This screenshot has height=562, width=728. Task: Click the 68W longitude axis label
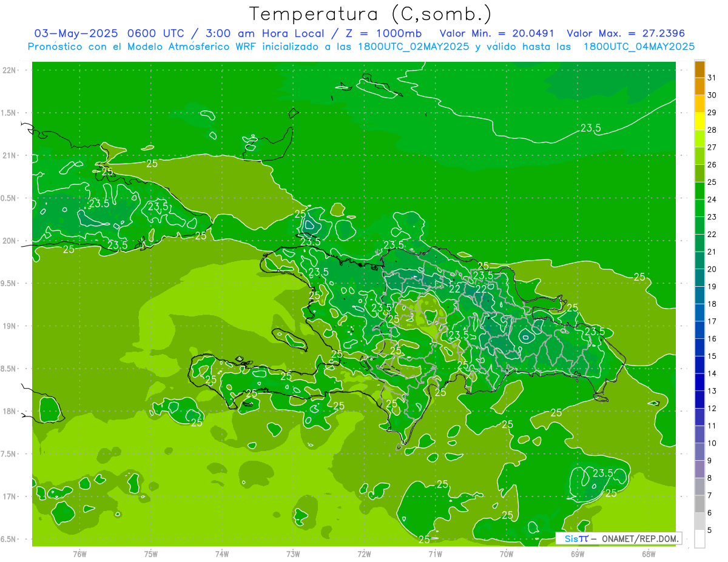[x=649, y=554]
